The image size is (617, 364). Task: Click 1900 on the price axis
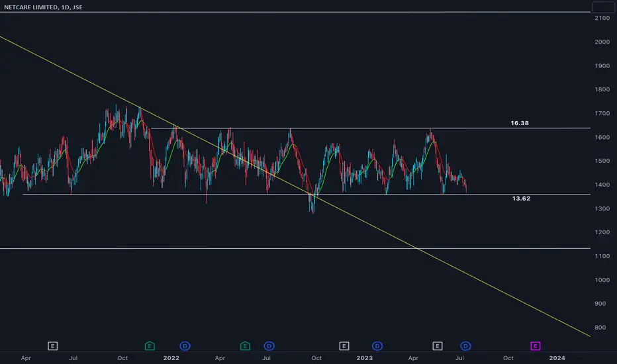tap(602, 66)
